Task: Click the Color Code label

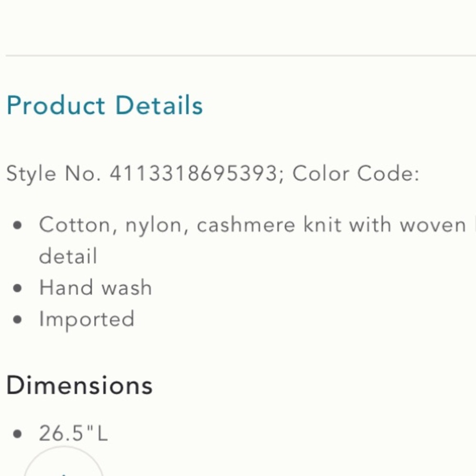Action: point(356,173)
